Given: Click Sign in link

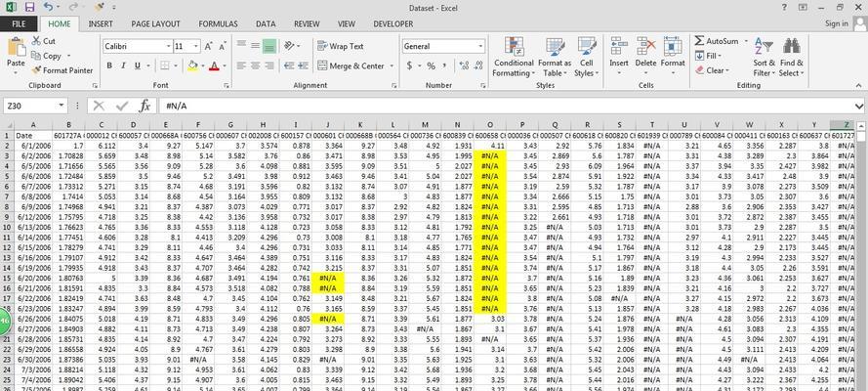Looking at the screenshot, I should click(x=836, y=23).
